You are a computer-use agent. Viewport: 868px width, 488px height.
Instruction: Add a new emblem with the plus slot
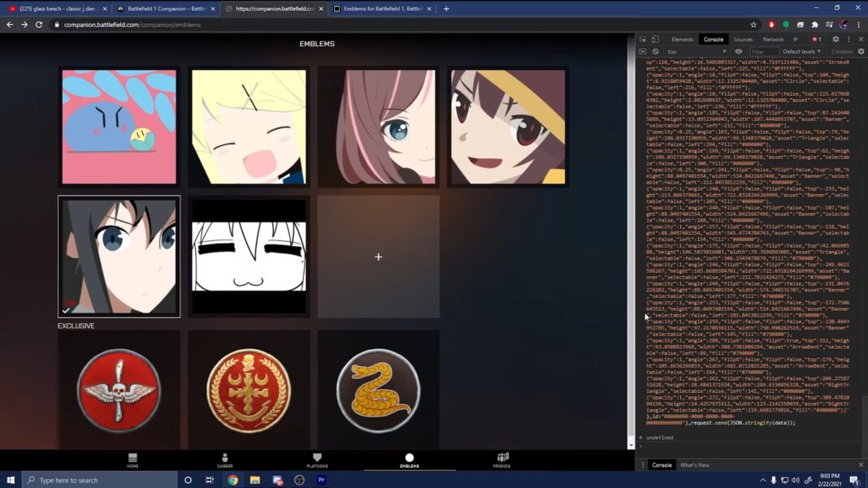[378, 257]
